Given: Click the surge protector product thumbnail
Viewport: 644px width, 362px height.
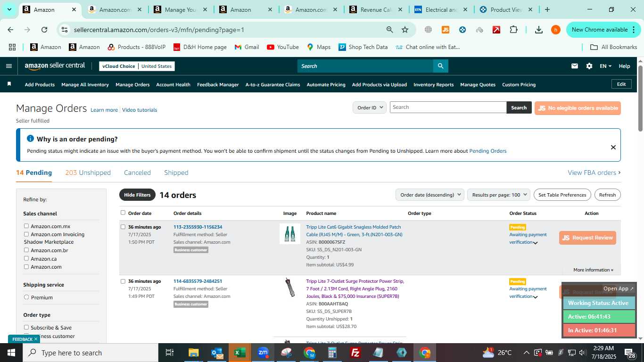Looking at the screenshot, I should [290, 287].
